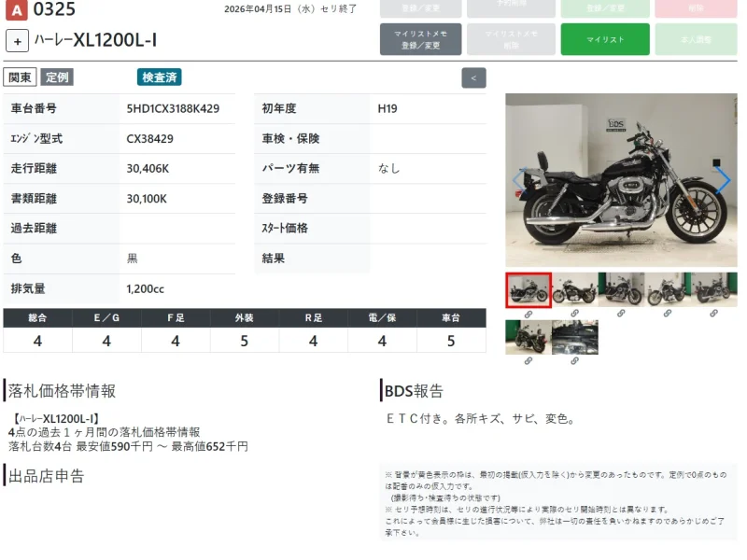Click the link icon under the fifth thumbnail
The height and width of the screenshot is (560, 747).
(713, 314)
